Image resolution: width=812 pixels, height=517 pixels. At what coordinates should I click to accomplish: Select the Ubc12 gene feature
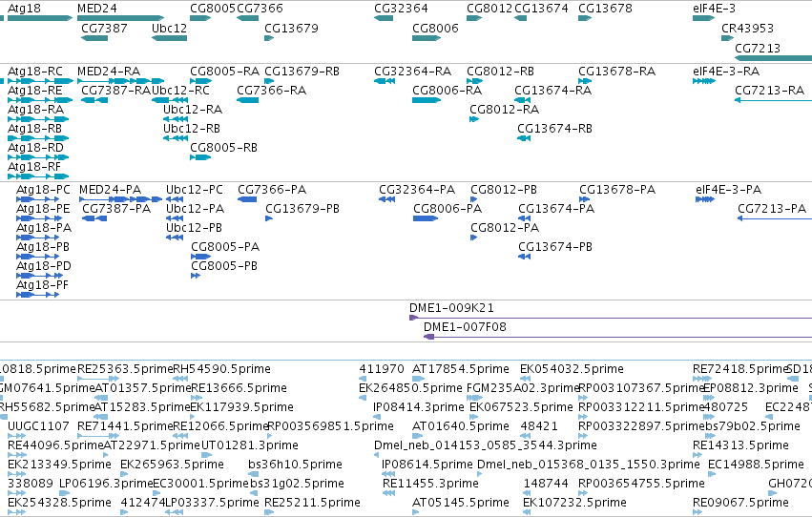[x=169, y=38]
